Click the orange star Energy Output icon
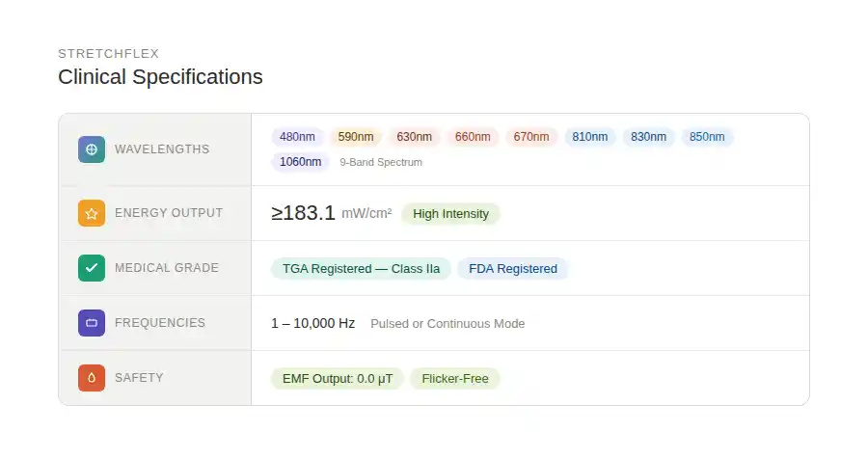Screen dimensions: 868x458 tap(92, 213)
